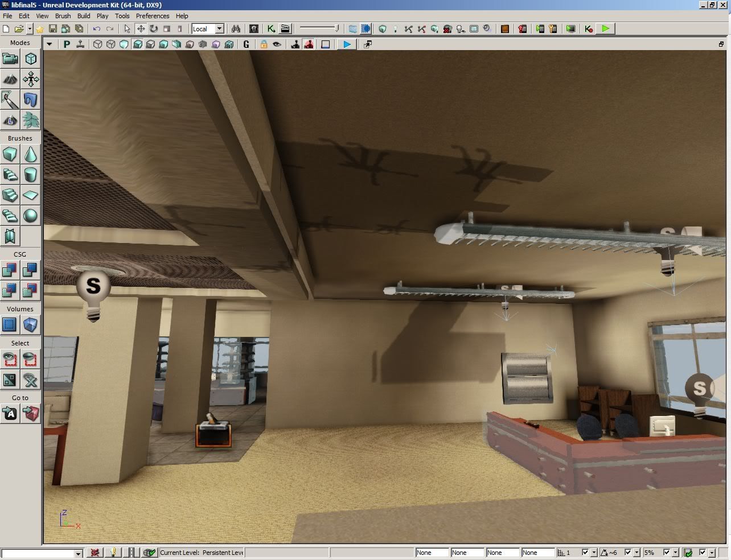Select Geometry mode cube icon
The image size is (731, 560).
30,59
